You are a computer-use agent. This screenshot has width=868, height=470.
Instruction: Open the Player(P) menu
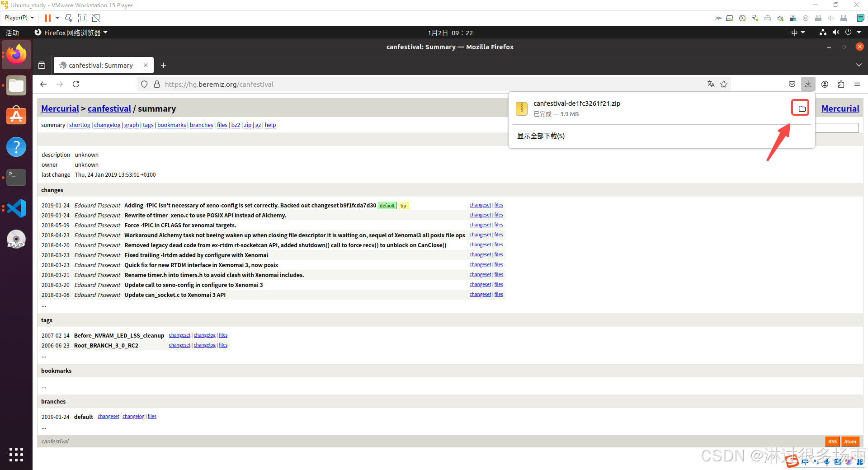point(19,18)
